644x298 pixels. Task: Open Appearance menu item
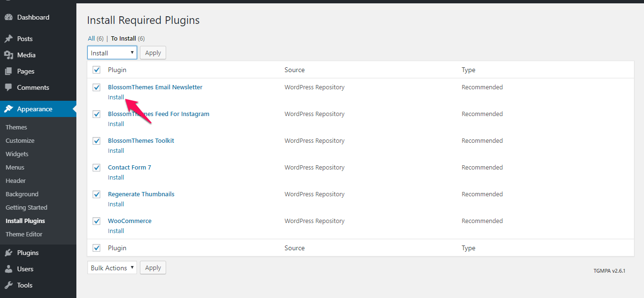pos(38,109)
